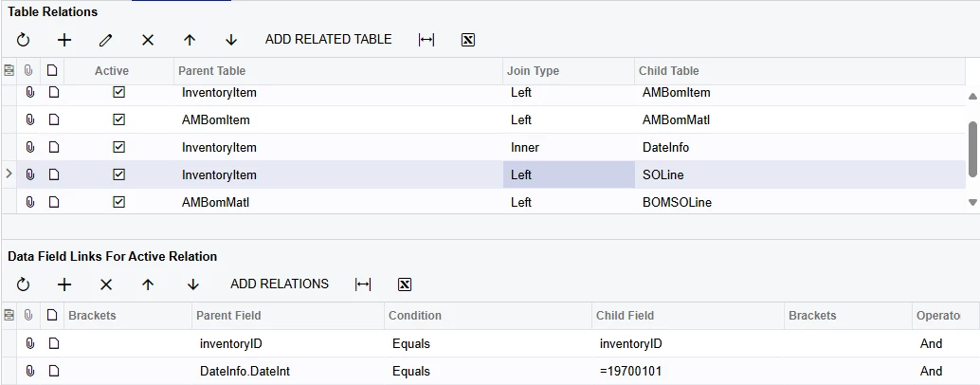
Task: Open Condition cell for inventoryID link
Action: [x=487, y=343]
